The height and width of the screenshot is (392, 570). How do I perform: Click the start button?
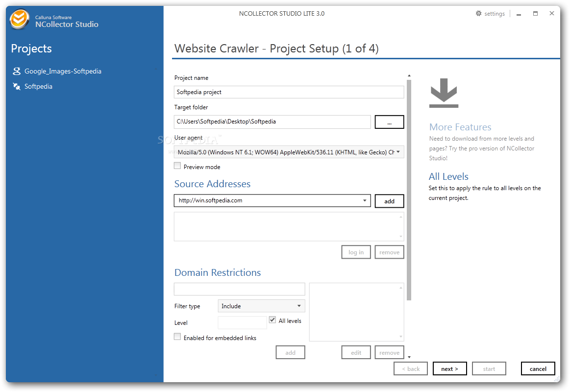[489, 369]
